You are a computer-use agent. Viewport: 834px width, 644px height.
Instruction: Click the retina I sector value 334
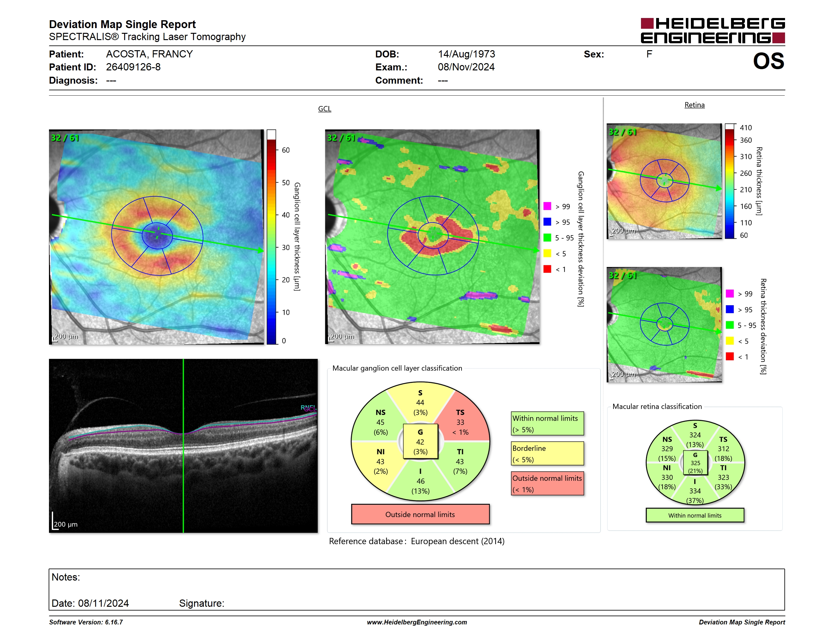[x=695, y=491]
